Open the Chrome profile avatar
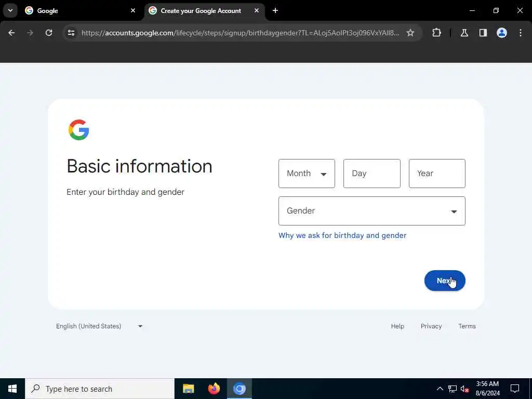Image resolution: width=532 pixels, height=399 pixels. tap(502, 33)
